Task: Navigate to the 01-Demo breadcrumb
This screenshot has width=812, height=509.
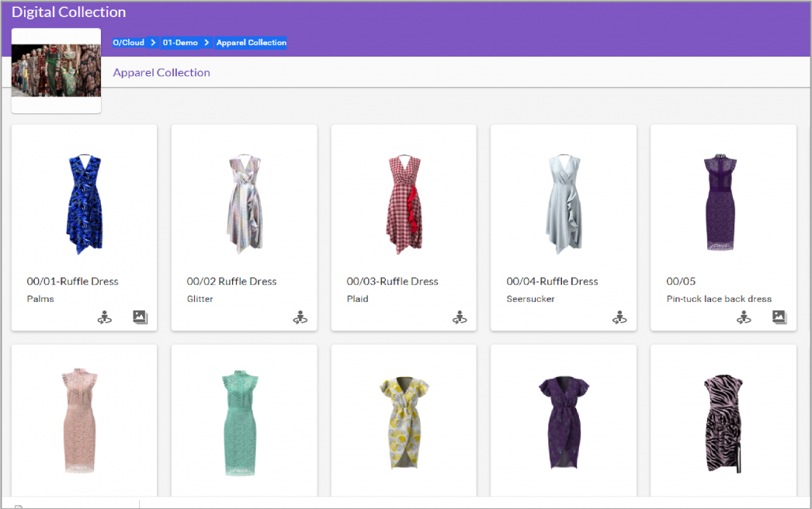Action: pyautogui.click(x=180, y=43)
